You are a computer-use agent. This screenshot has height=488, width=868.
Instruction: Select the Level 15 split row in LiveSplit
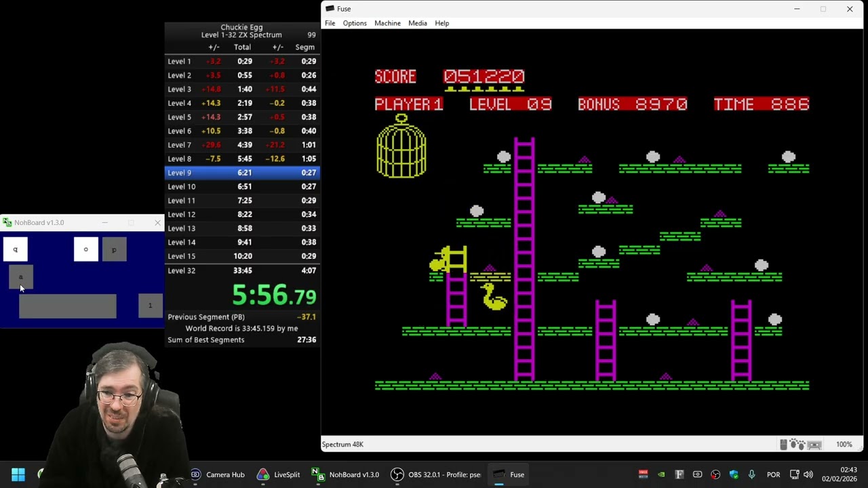(x=242, y=256)
